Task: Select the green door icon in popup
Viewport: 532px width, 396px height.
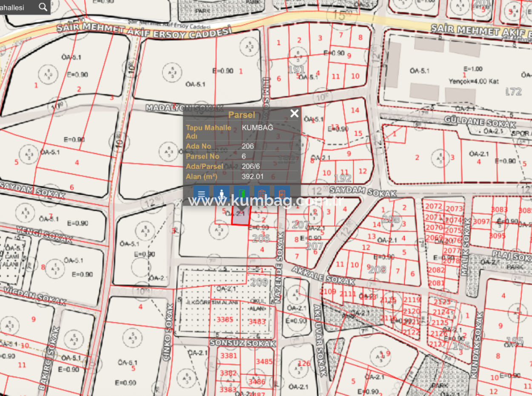Action: (x=242, y=193)
